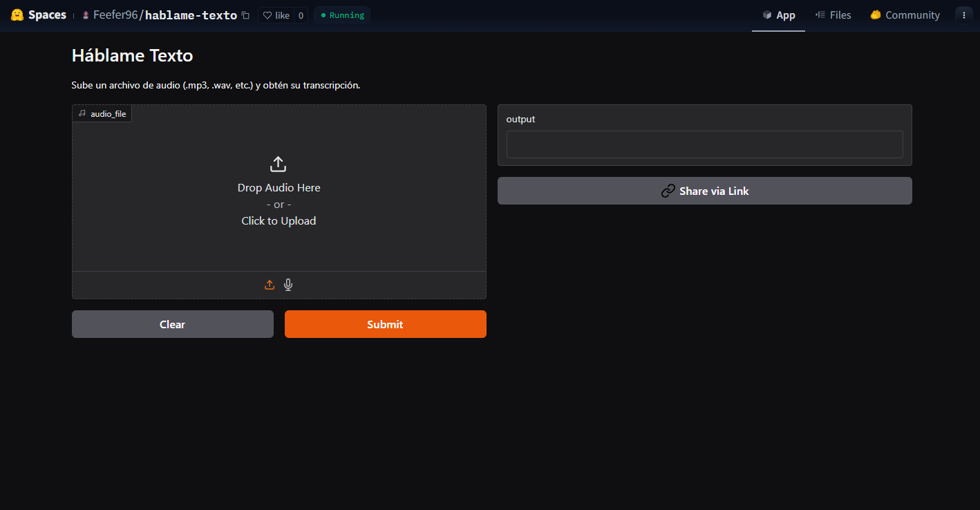Open the three-dot more options menu

tap(964, 15)
